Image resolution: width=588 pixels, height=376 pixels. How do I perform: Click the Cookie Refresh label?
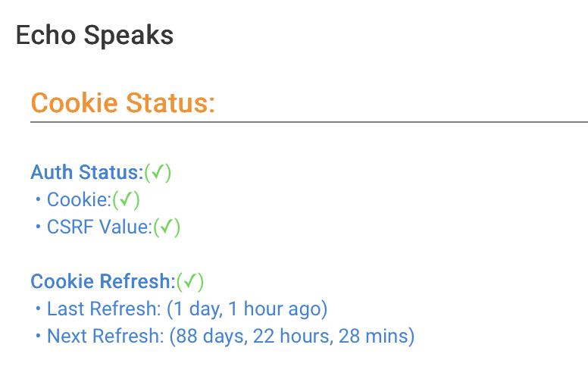[103, 281]
